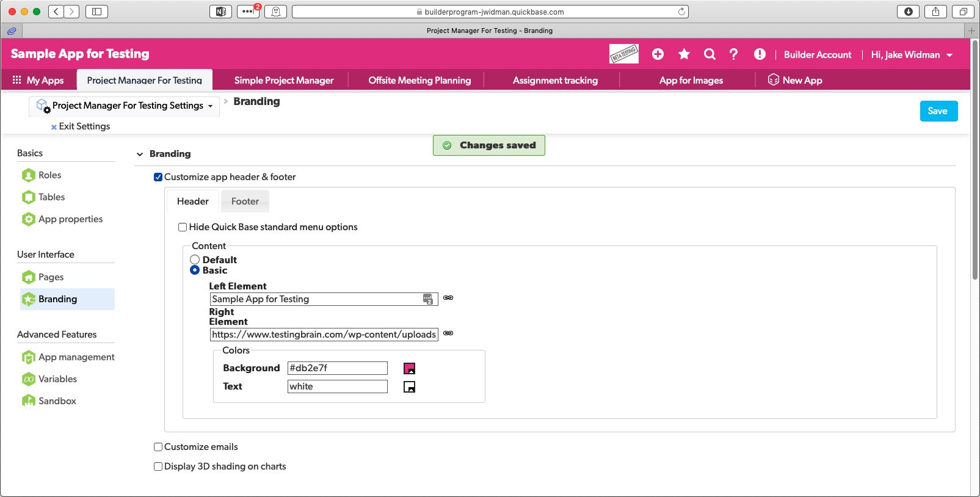The width and height of the screenshot is (980, 497).
Task: Click the Background color hex input field
Action: (338, 368)
